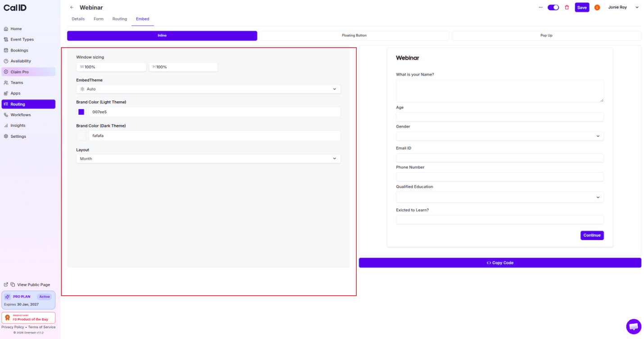644x339 pixels.
Task: Click the Pro Plan Active card
Action: (28, 300)
